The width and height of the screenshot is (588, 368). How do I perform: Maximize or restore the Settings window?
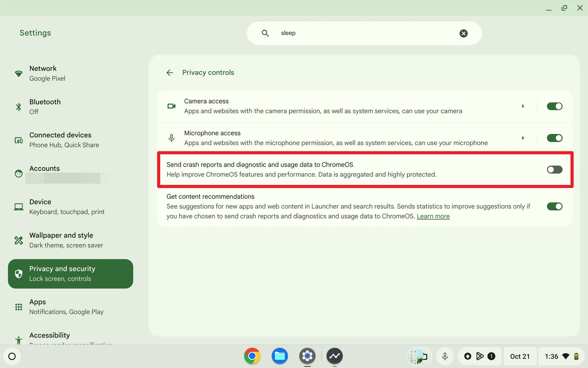click(564, 8)
